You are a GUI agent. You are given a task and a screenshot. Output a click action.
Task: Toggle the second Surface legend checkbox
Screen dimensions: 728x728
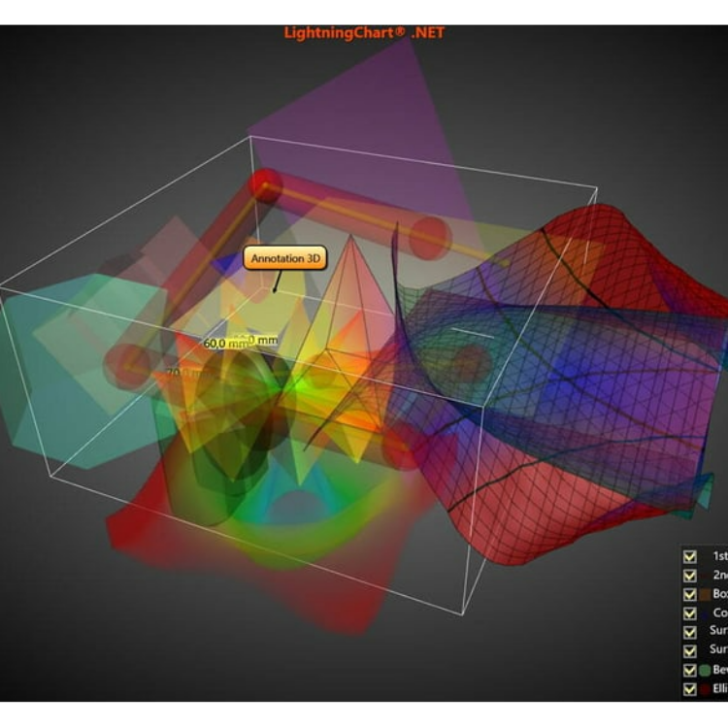[690, 650]
